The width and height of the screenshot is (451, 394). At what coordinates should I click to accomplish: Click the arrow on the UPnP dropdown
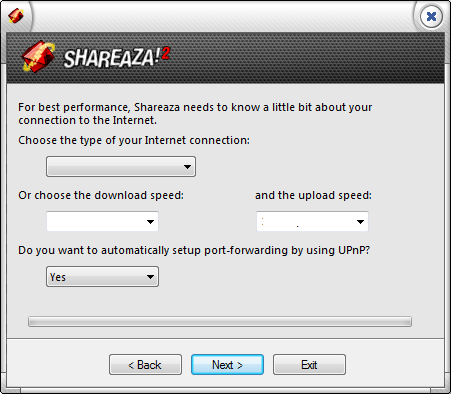click(150, 276)
